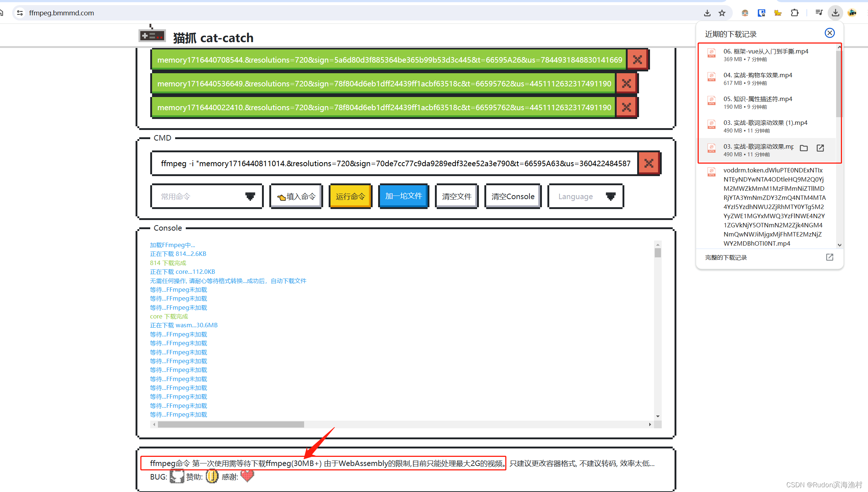Select the memory1716440536649 file row
This screenshot has width=868, height=492.
pyautogui.click(x=384, y=83)
